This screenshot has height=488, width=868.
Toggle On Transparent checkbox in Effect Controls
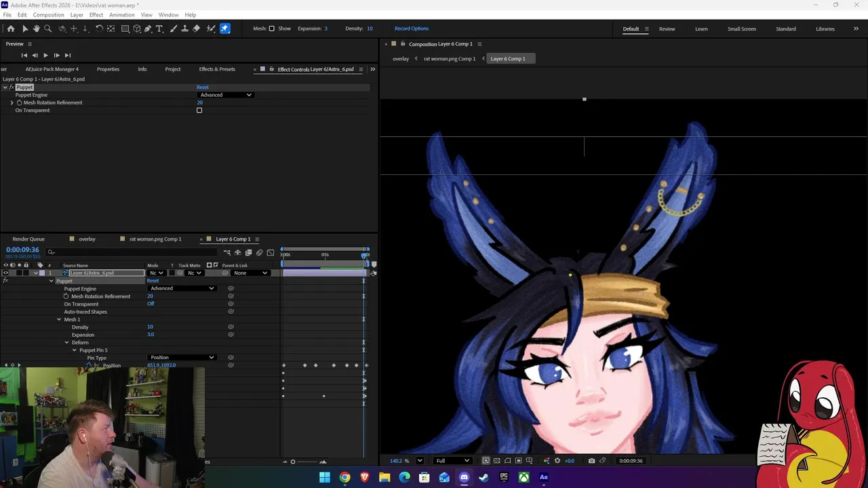tap(199, 110)
